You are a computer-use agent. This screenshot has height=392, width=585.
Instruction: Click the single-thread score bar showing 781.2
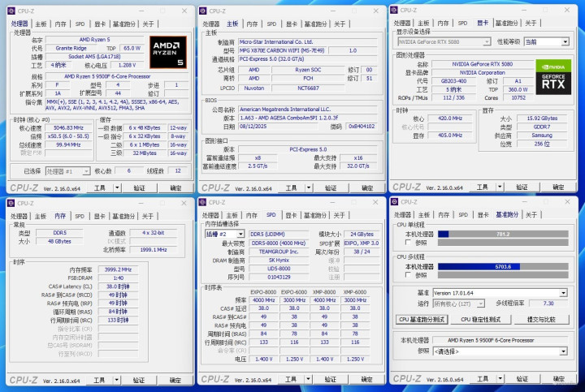coord(503,234)
